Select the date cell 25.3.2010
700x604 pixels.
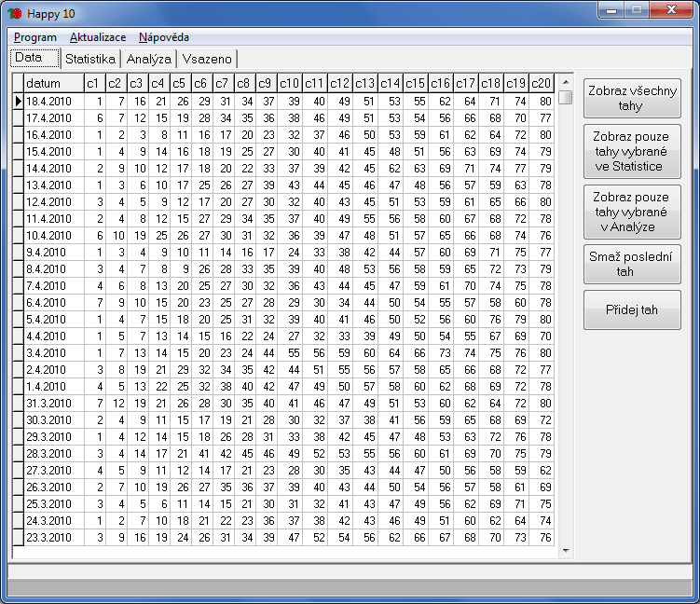coord(54,504)
